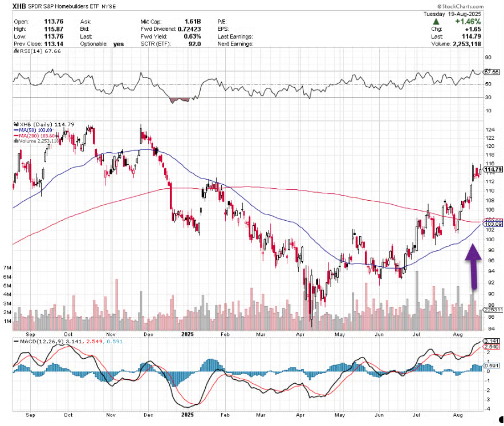Click the 2.549 signal tag on right axis
Image resolution: width=504 pixels, height=426 pixels.
[x=491, y=347]
